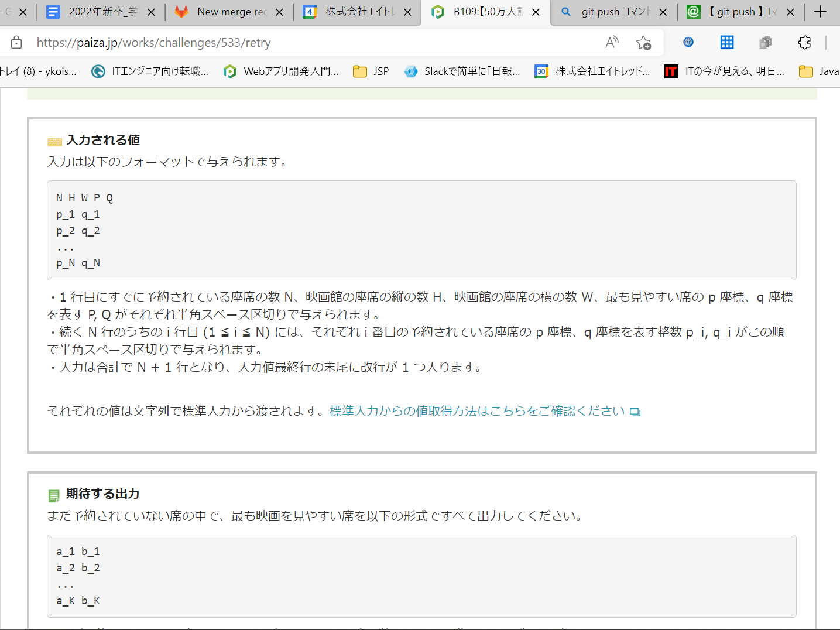Open a new tab with plus button
The height and width of the screenshot is (630, 840).
coord(820,12)
